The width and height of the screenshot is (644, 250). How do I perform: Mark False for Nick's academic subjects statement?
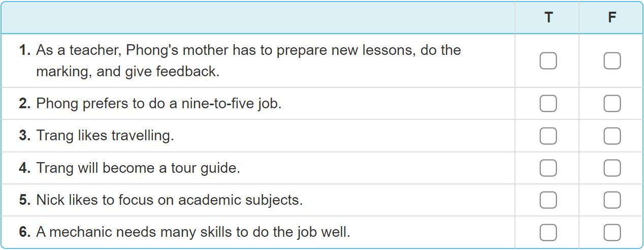click(612, 200)
